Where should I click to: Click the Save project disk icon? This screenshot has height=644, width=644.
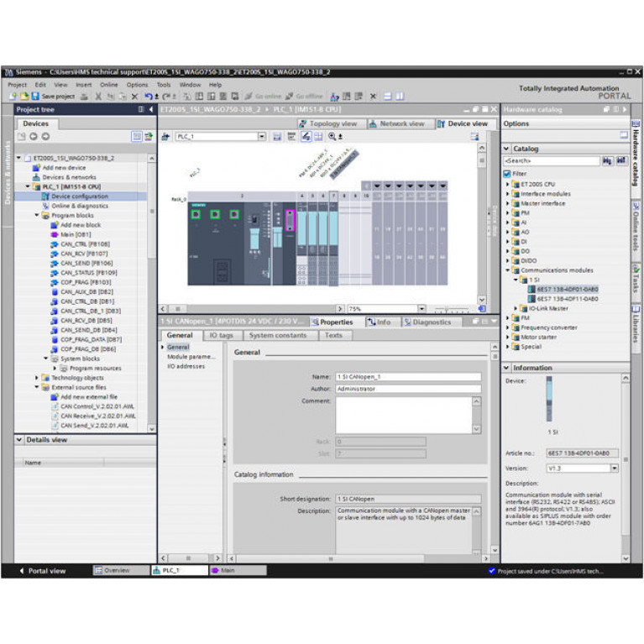tap(35, 97)
